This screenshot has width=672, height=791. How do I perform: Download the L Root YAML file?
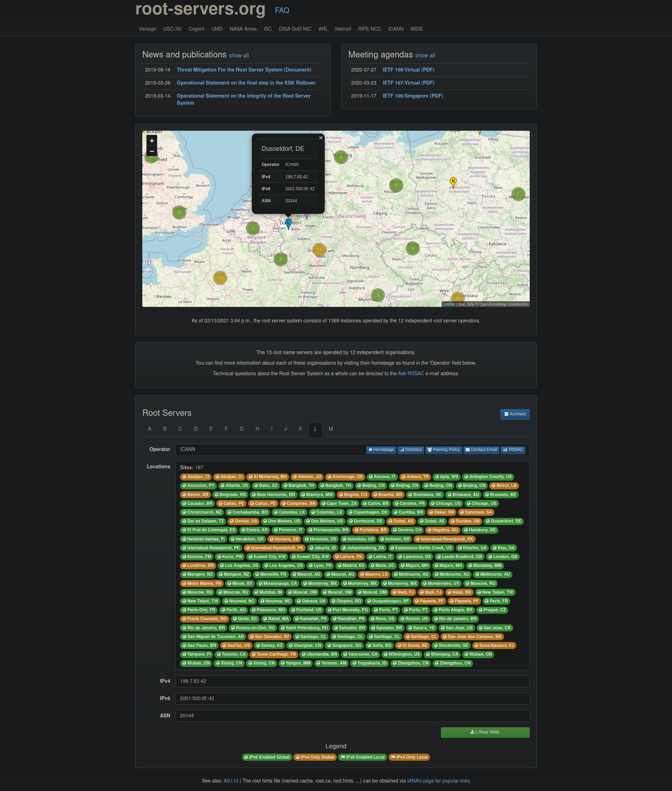(x=485, y=732)
